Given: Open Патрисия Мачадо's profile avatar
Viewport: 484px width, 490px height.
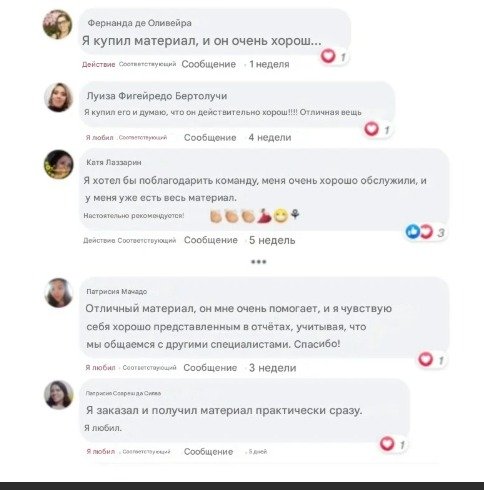Looking at the screenshot, I should (59, 293).
